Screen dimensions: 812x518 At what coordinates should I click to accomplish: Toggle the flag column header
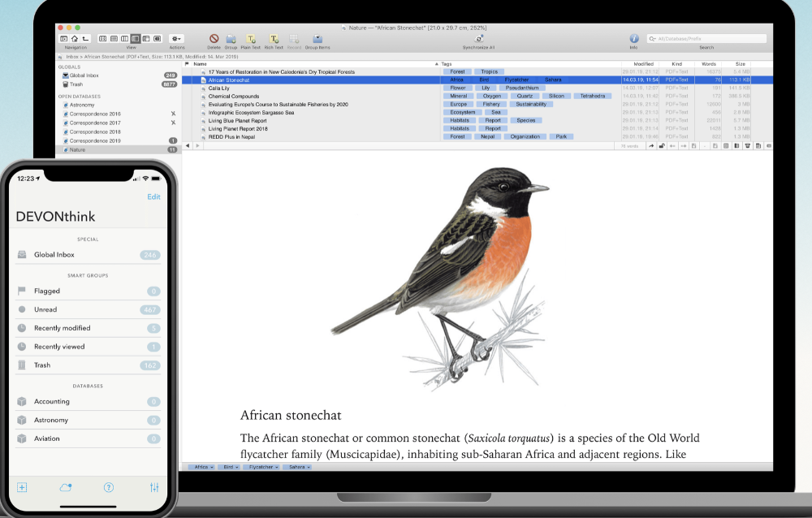(x=187, y=63)
